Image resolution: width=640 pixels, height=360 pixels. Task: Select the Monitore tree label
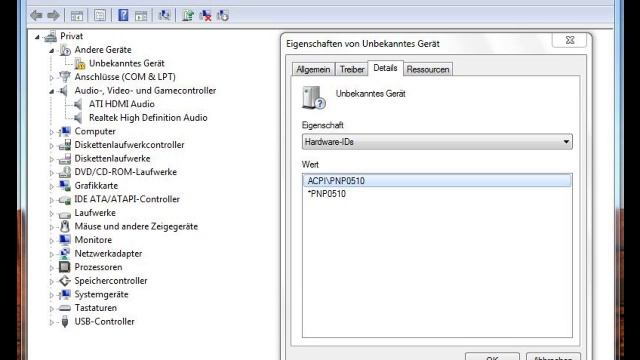93,240
